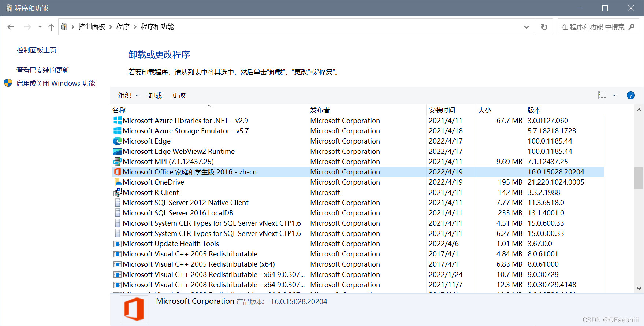Screen dimensions: 644x326
Task: Click the 更改 toolbar button
Action: [x=179, y=96]
